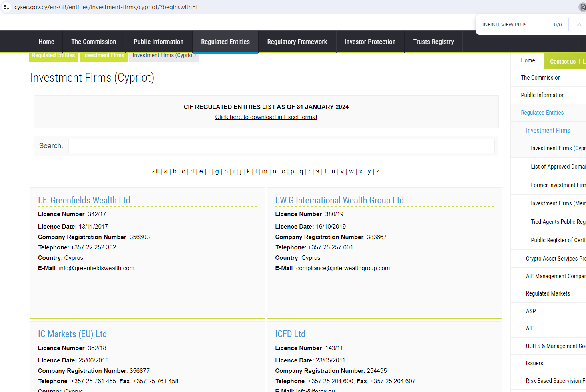Open the Investor Protection menu
Image resolution: width=586 pixels, height=392 pixels.
tap(370, 42)
